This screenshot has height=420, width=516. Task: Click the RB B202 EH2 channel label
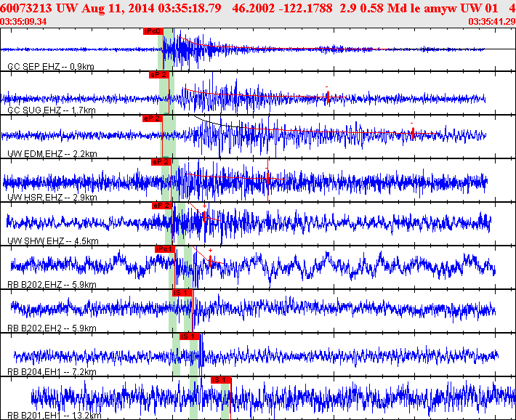click(52, 328)
